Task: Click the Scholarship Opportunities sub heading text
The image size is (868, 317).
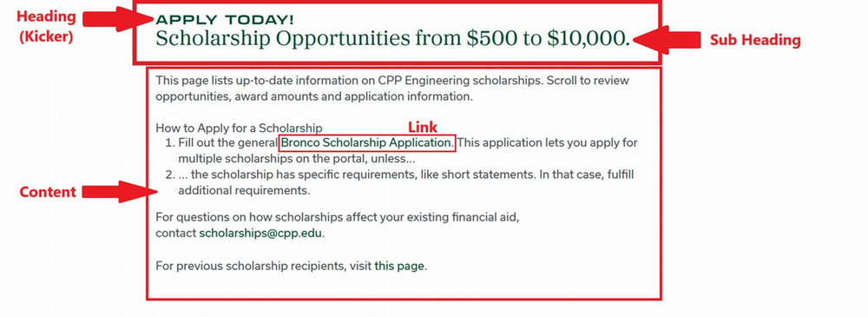Action: (x=393, y=38)
